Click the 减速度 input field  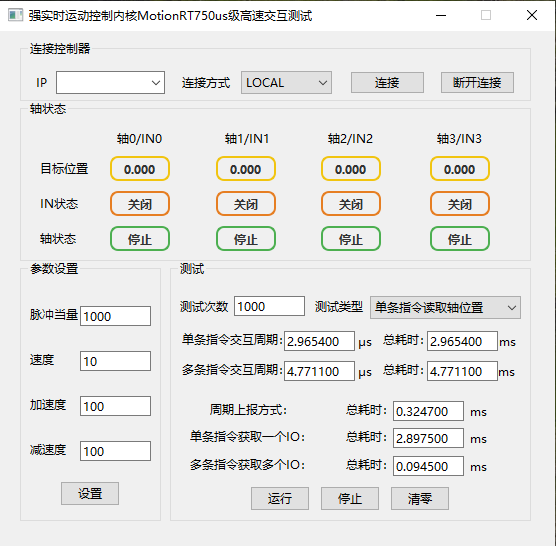(115, 451)
